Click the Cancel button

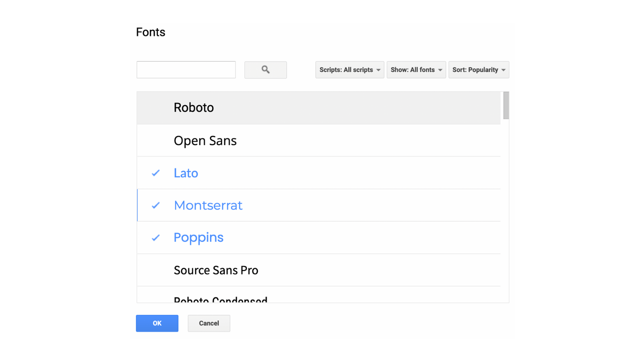pyautogui.click(x=209, y=323)
